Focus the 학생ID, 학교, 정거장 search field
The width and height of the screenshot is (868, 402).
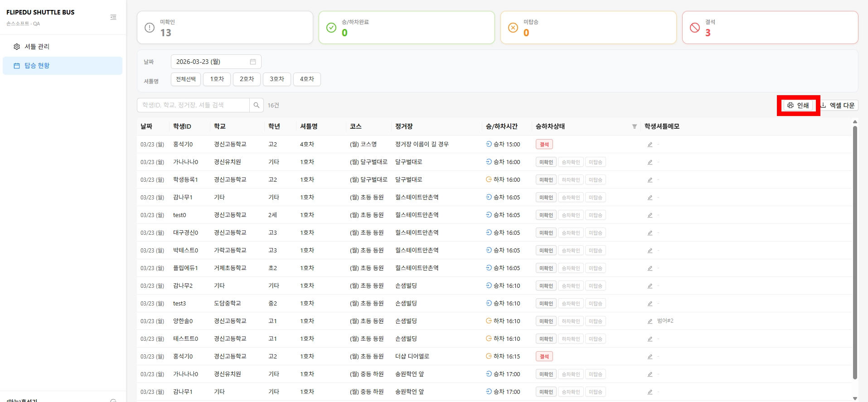point(193,105)
